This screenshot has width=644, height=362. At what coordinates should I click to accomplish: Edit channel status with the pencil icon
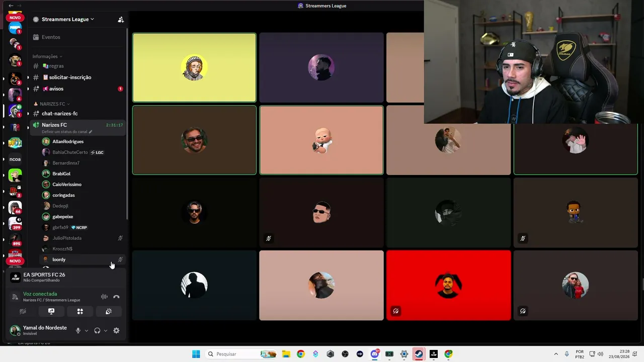[91, 132]
